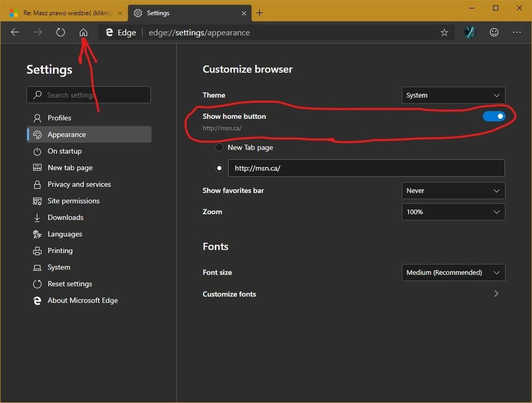This screenshot has height=403, width=532.
Task: Toggle the Show home button switch
Action: click(x=494, y=116)
